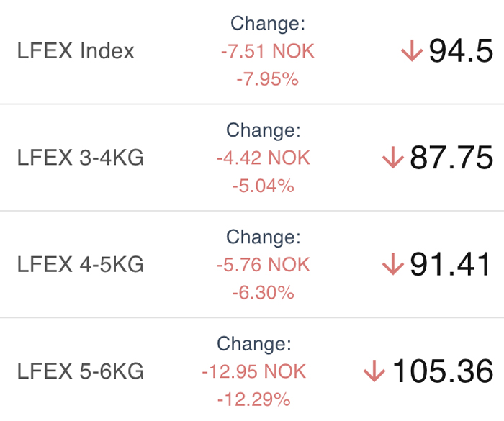Click the 94.5 index price value
504x421 pixels.
tap(461, 50)
